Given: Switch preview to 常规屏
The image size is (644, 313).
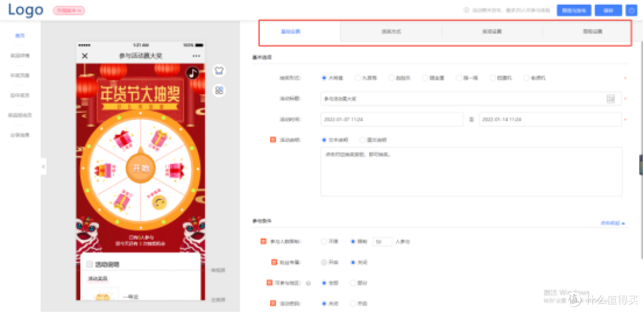Looking at the screenshot, I should click(x=218, y=270).
